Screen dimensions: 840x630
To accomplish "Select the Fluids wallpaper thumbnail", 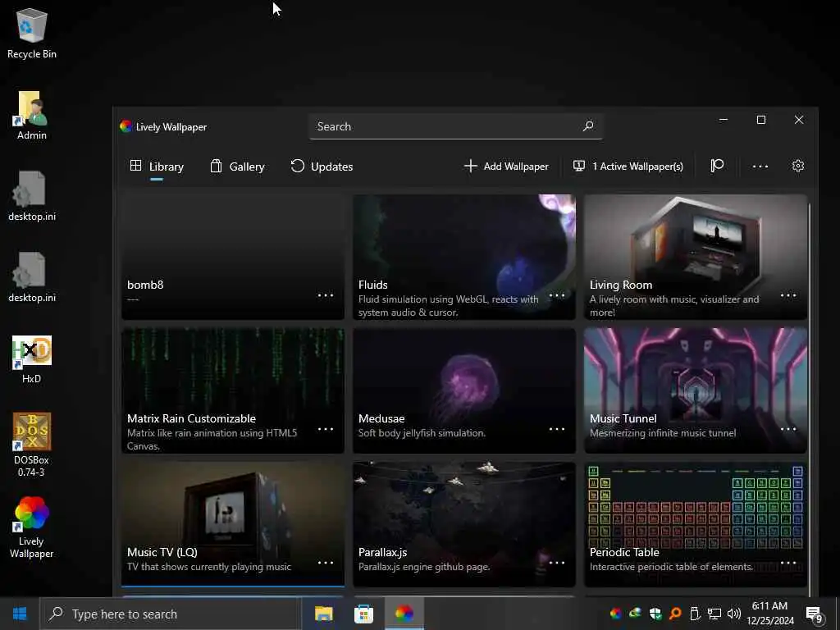I will 464,257.
